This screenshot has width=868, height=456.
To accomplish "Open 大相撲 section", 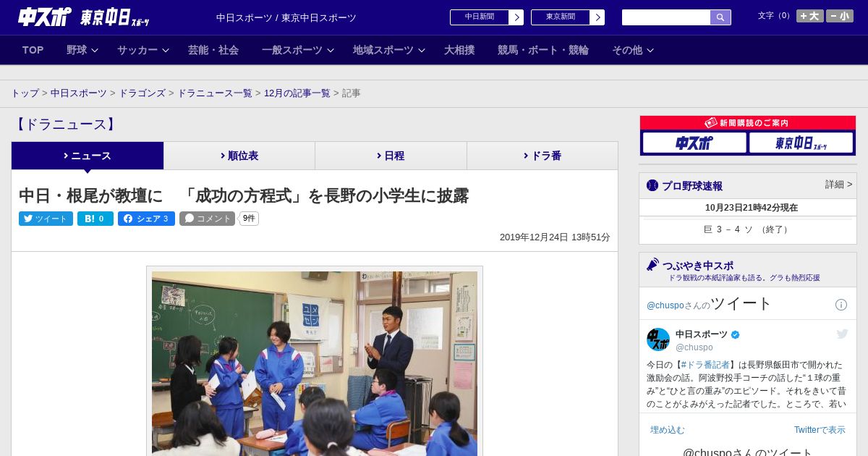I will click(459, 50).
